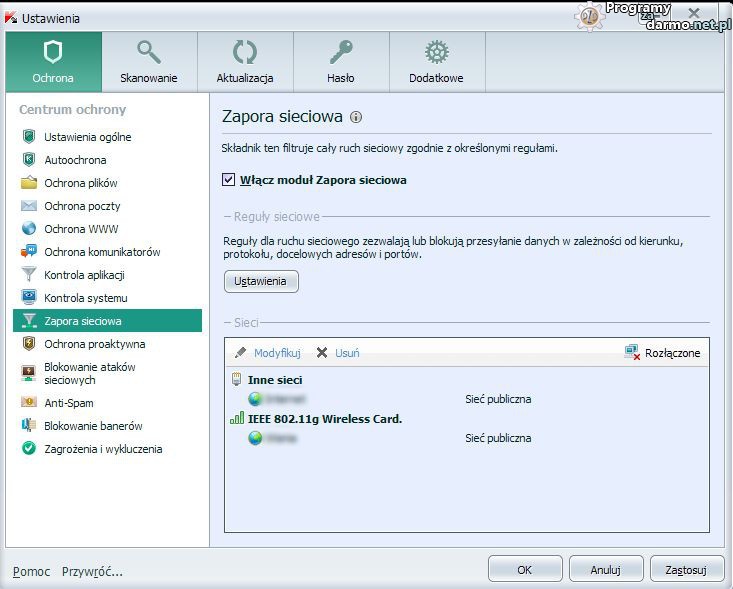733x589 pixels.
Task: Select Zagrożenia i wykluczenia label
Action: 103,449
